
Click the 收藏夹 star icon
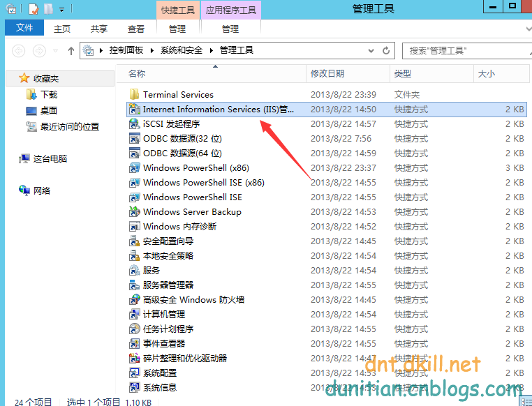pos(24,78)
